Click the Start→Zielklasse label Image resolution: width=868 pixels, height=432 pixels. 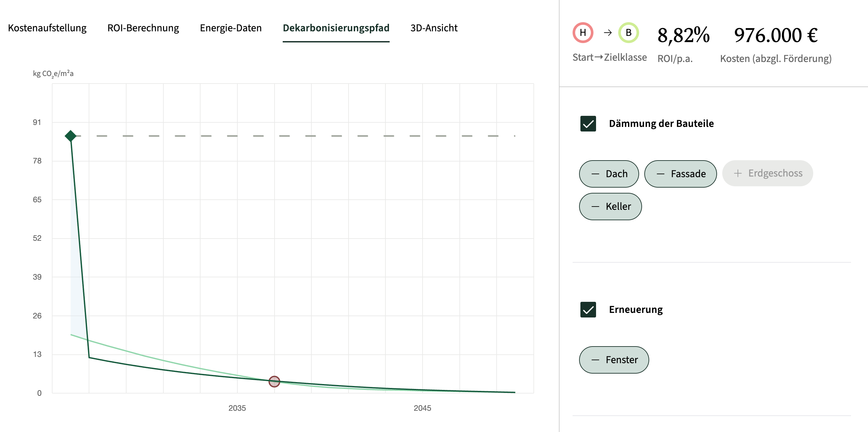[x=609, y=57]
